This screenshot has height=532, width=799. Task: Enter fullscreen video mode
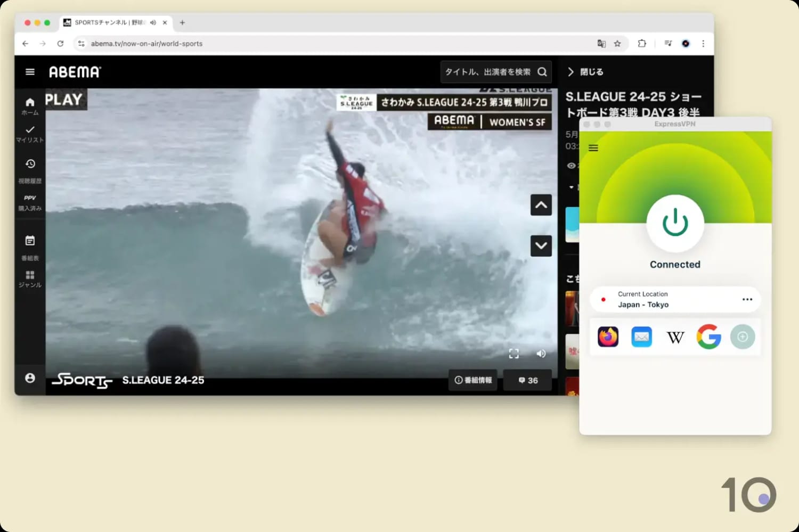[x=513, y=354]
